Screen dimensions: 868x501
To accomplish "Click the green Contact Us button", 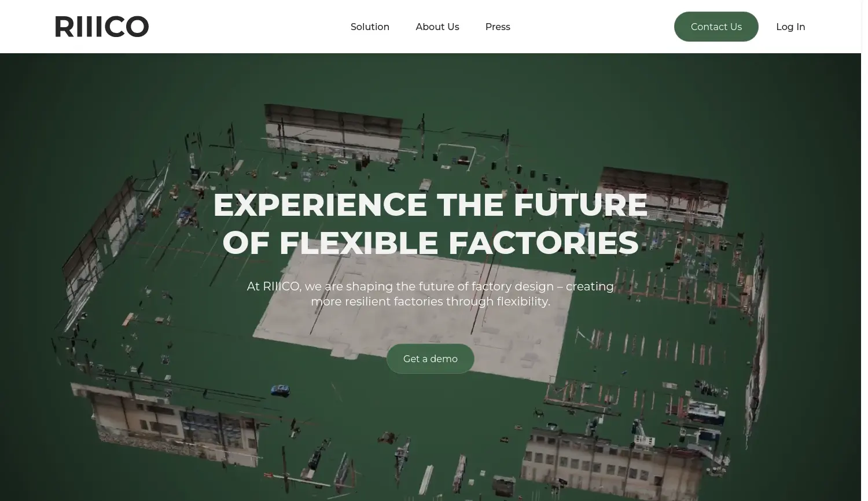I will 716,27.
